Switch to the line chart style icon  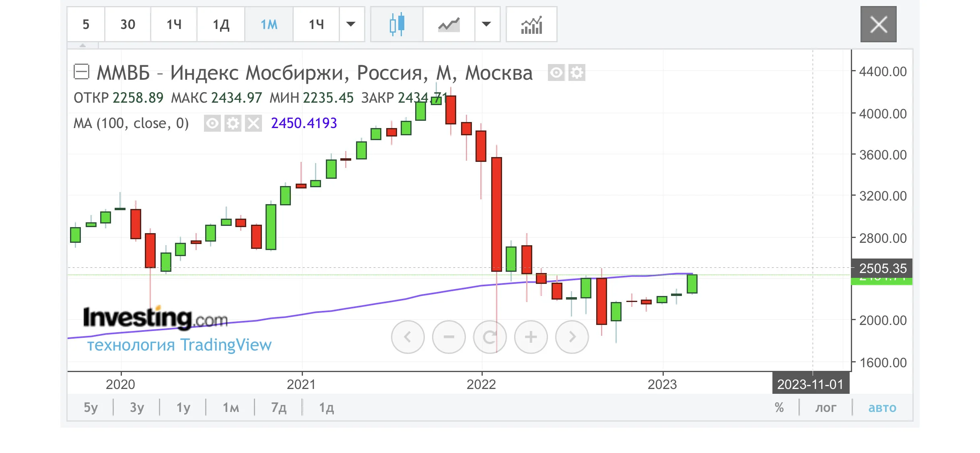coord(449,24)
